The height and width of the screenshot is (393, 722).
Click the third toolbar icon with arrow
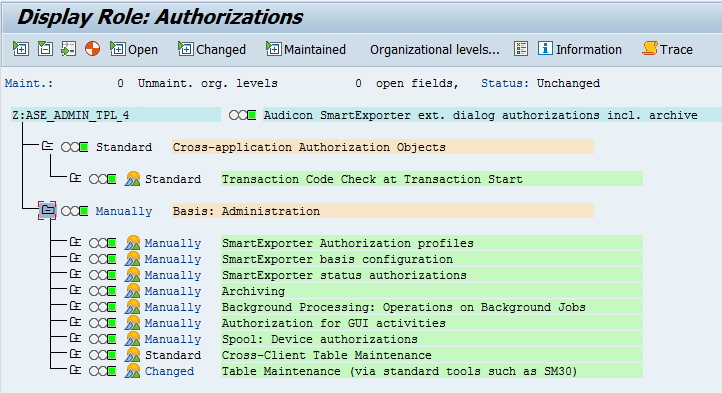coord(69,49)
